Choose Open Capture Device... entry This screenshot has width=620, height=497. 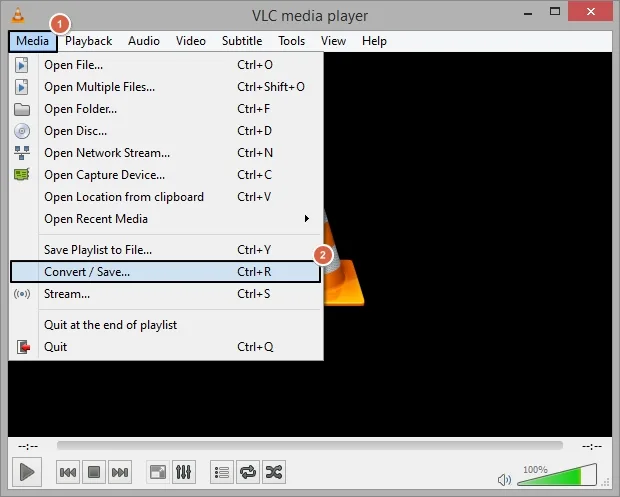166,175
